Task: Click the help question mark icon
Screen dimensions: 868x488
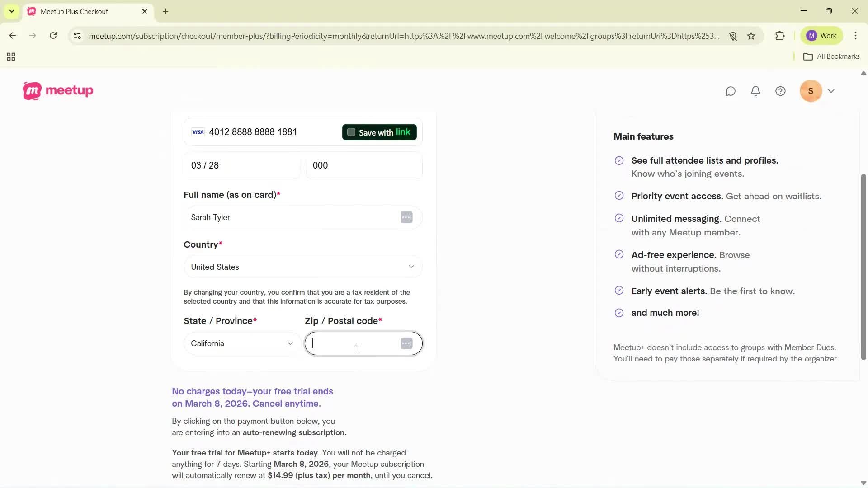Action: 781,91
